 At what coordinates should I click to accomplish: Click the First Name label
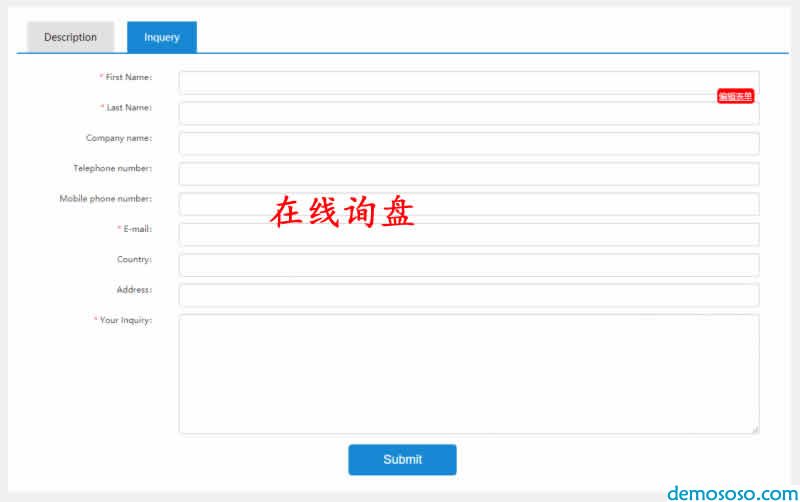click(129, 77)
